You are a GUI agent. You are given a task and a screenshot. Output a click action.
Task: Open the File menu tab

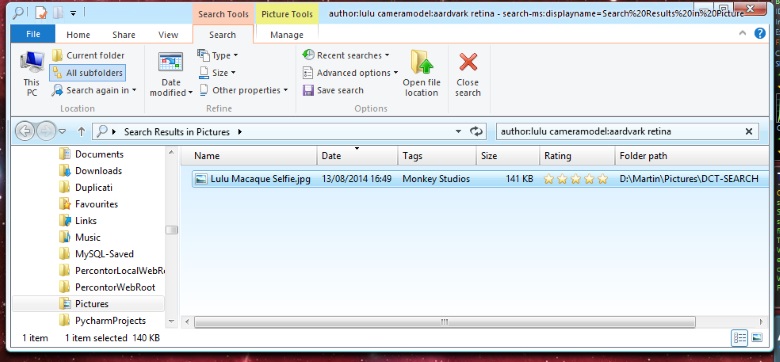[33, 34]
